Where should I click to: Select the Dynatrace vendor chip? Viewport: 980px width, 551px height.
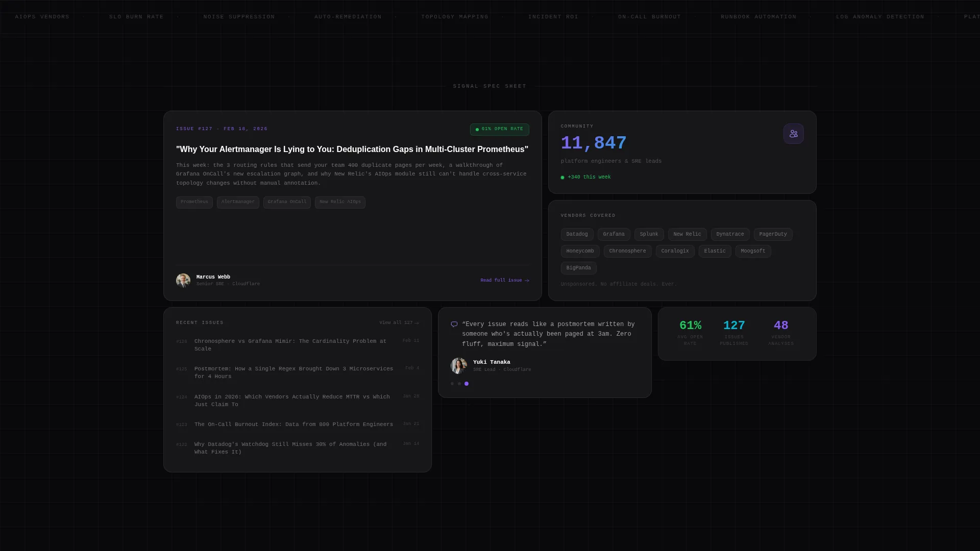coord(730,235)
